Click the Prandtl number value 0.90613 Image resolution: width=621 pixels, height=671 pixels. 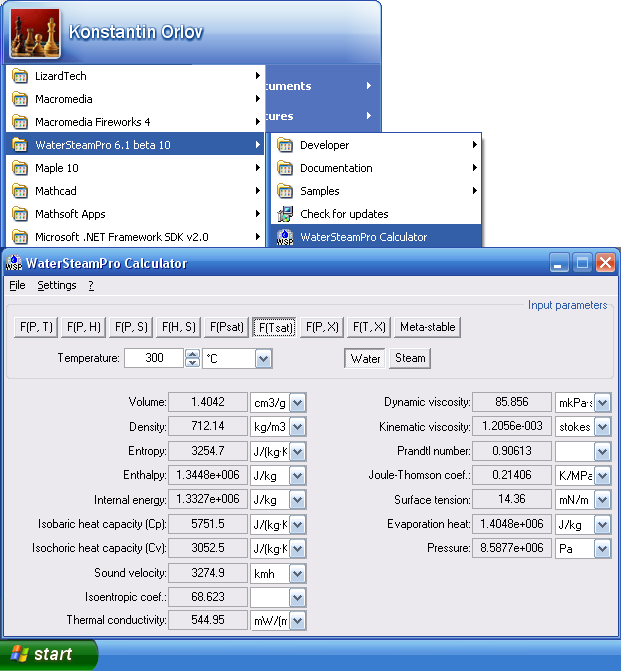pyautogui.click(x=512, y=451)
